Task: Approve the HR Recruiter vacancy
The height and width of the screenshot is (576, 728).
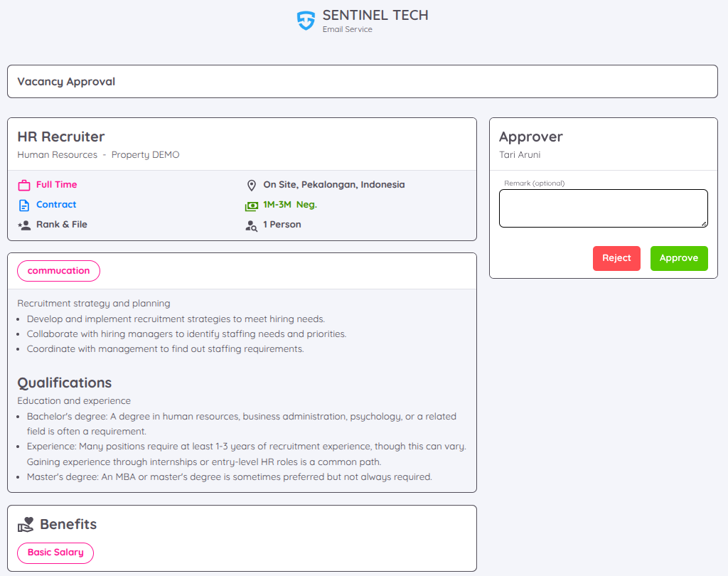Action: point(678,258)
